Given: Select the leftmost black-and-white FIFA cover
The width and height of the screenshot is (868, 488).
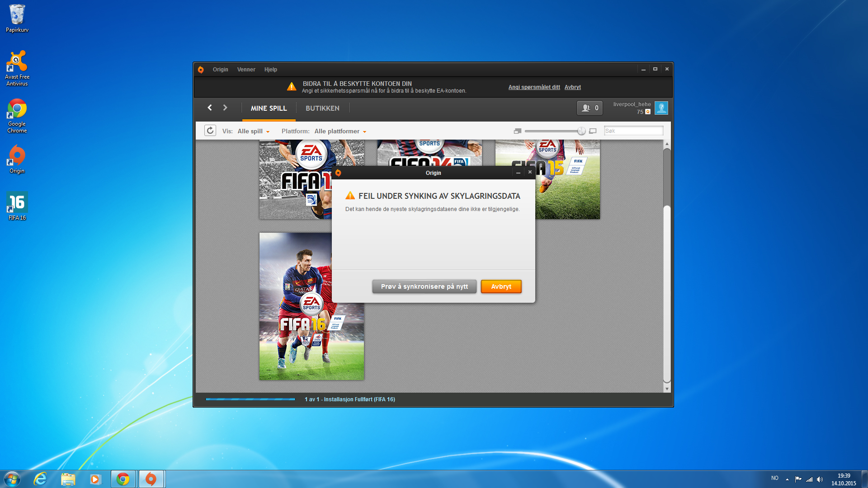Looking at the screenshot, I should (x=295, y=180).
